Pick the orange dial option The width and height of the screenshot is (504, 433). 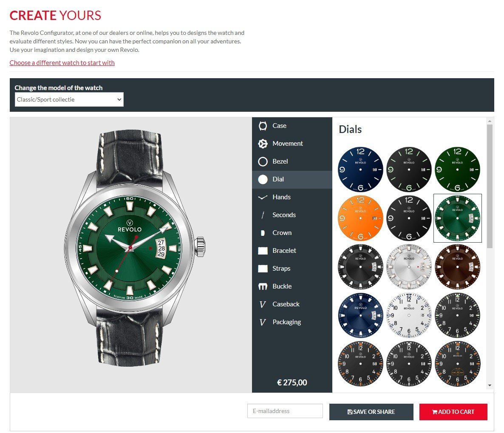[x=360, y=218]
